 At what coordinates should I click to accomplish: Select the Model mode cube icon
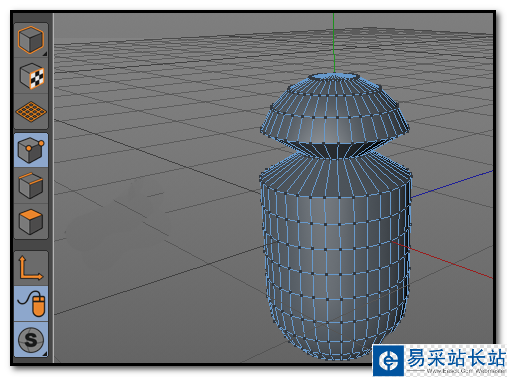coord(31,40)
